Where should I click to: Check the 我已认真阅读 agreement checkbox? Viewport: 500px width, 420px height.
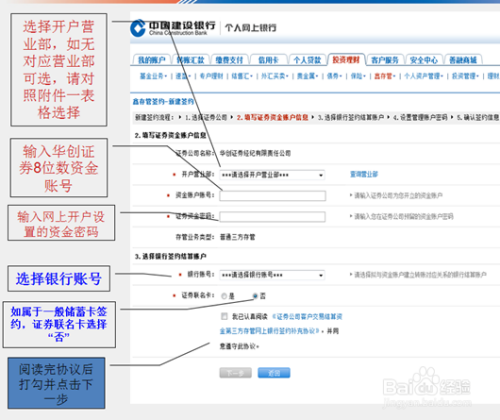tap(224, 316)
